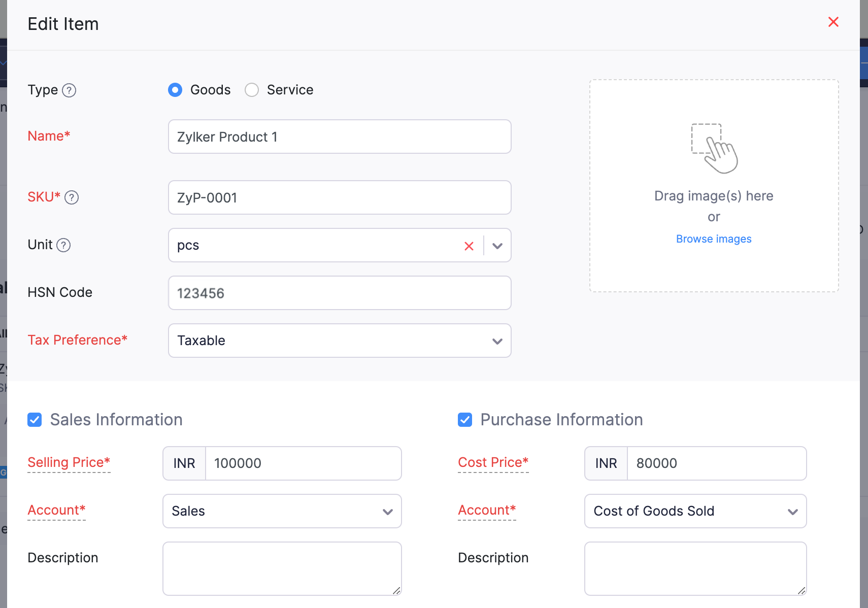Click the Name field containing Zylker Product 1

click(339, 137)
